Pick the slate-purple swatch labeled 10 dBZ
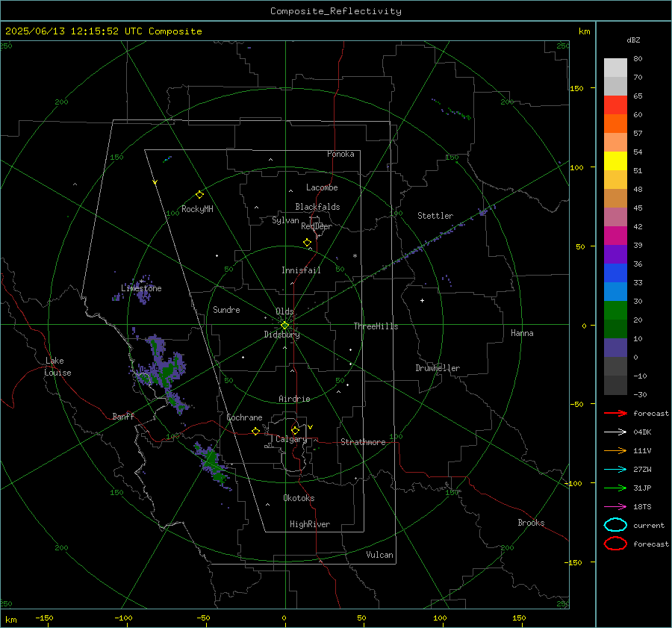Viewport: 672px width, 628px height. (615, 347)
